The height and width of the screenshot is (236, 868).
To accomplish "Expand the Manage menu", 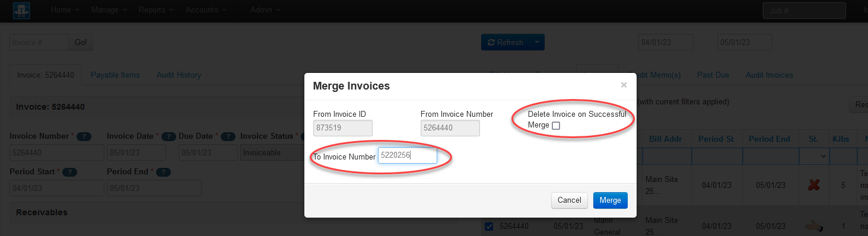I will pyautogui.click(x=109, y=10).
